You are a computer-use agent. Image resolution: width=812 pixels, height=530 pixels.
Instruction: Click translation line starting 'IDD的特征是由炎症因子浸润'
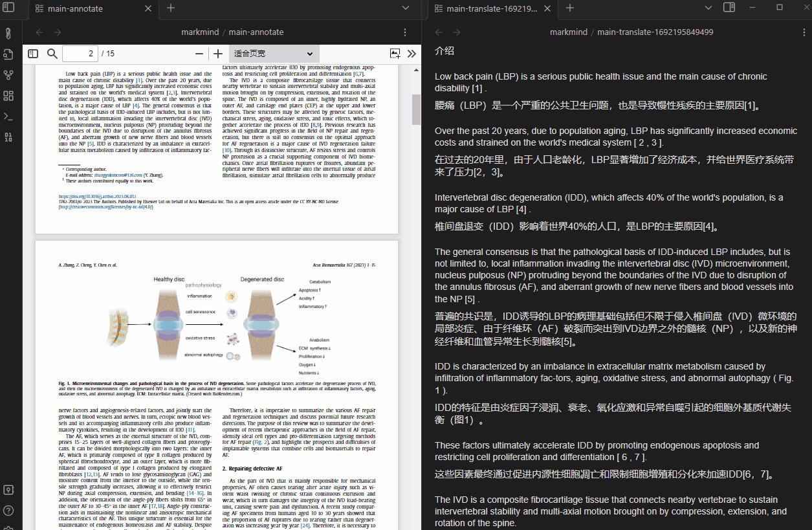pos(613,414)
